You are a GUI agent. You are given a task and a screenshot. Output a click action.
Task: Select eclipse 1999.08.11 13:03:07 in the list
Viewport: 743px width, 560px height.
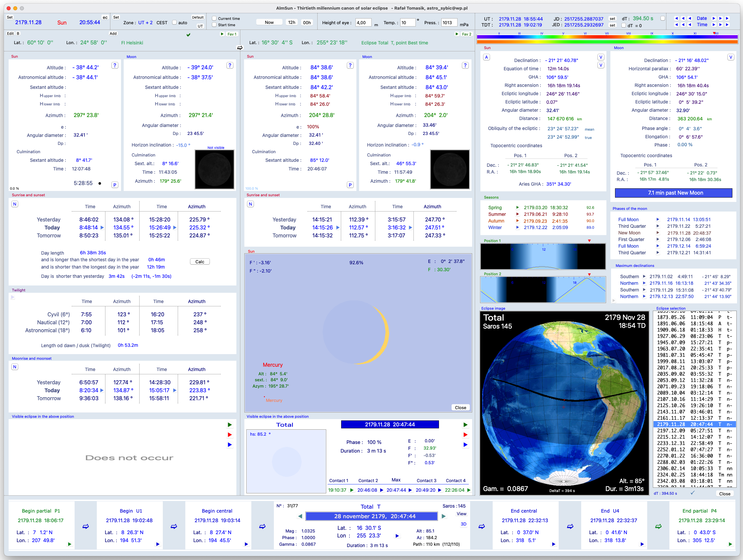coord(694,361)
